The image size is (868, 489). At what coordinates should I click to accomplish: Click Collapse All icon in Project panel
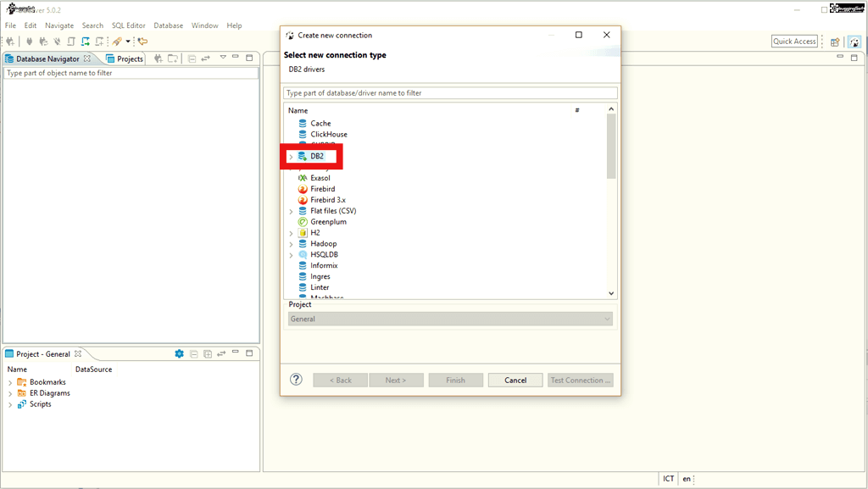[194, 353]
